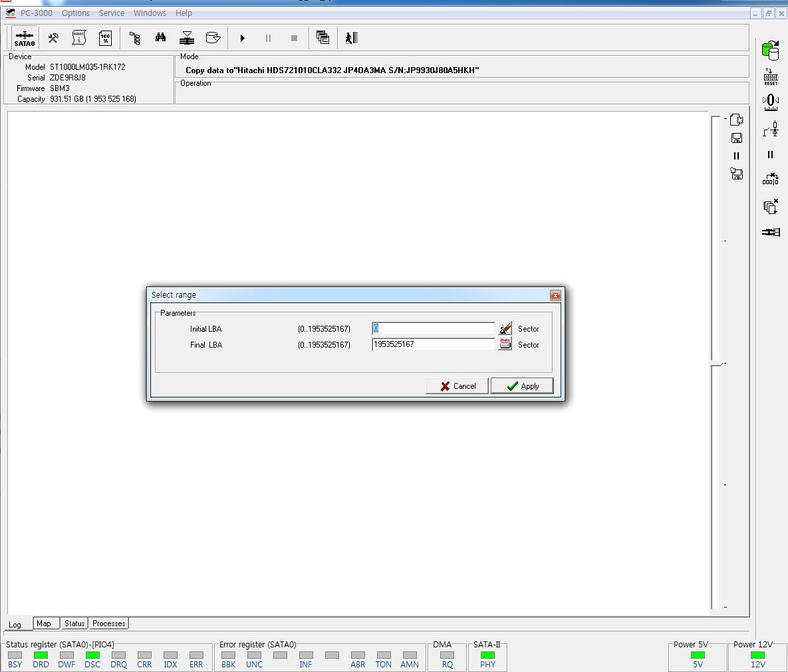Open the Service menu

[x=112, y=13]
